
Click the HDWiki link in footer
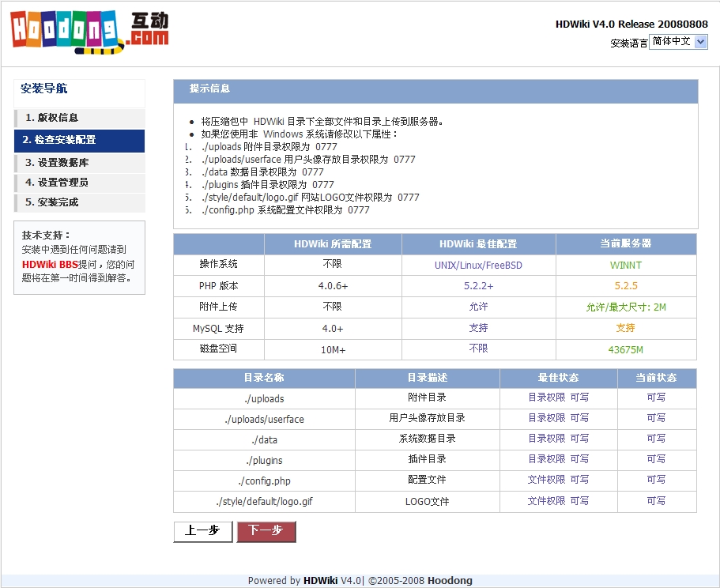click(x=321, y=581)
